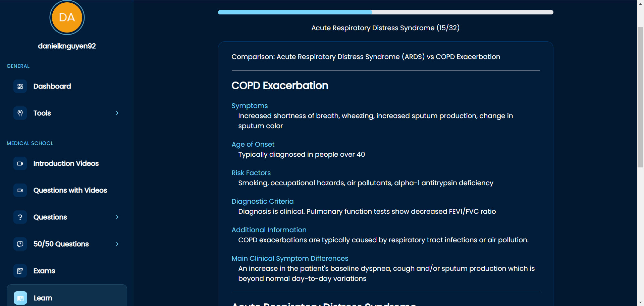Click the 'Symptoms' heading
The image size is (644, 306).
coord(250,106)
